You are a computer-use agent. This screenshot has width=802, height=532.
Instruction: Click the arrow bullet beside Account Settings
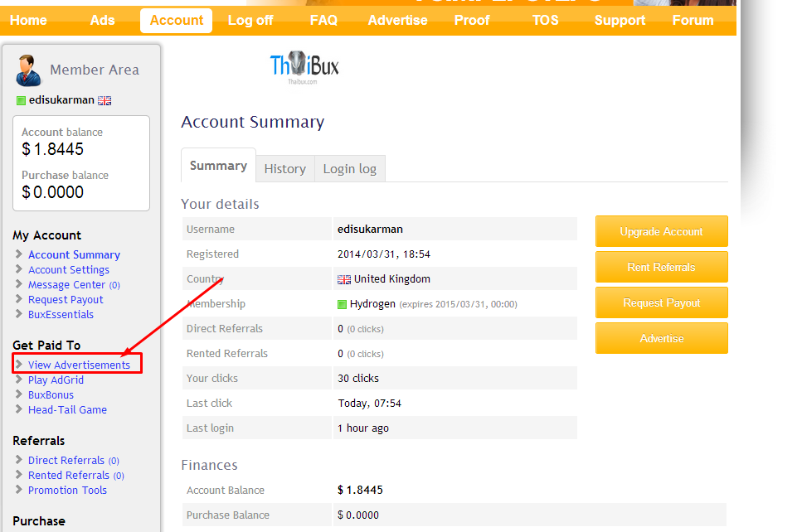(x=19, y=268)
